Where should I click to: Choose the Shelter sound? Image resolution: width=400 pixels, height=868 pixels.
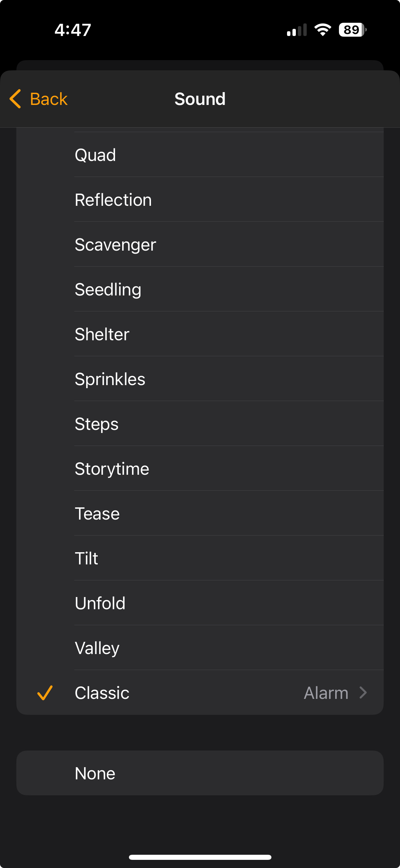click(x=102, y=334)
